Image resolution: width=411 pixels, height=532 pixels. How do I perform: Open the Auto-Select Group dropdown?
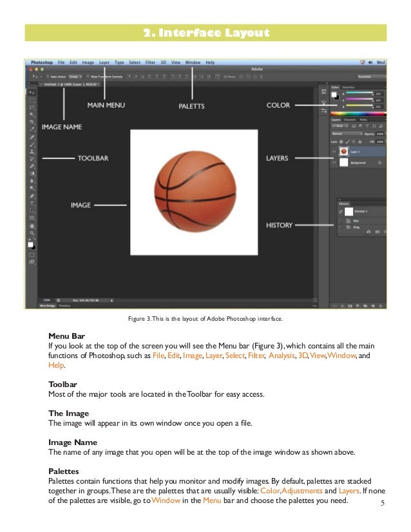[x=75, y=77]
